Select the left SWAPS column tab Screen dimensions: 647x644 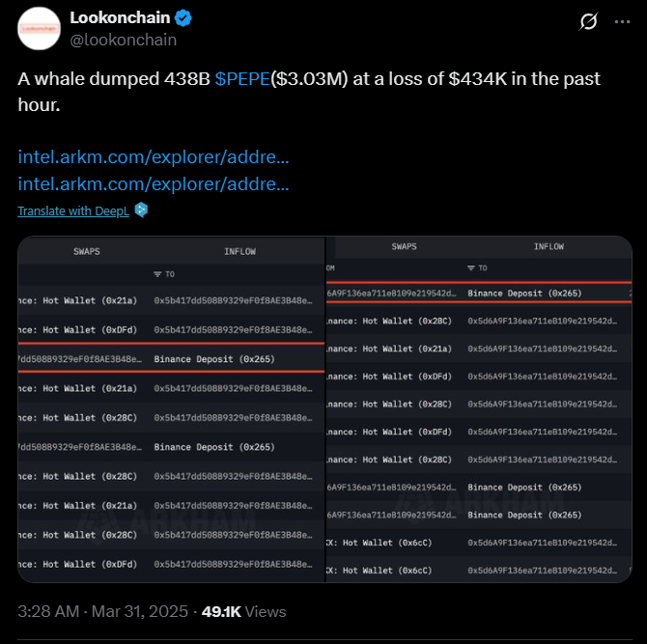[87, 251]
